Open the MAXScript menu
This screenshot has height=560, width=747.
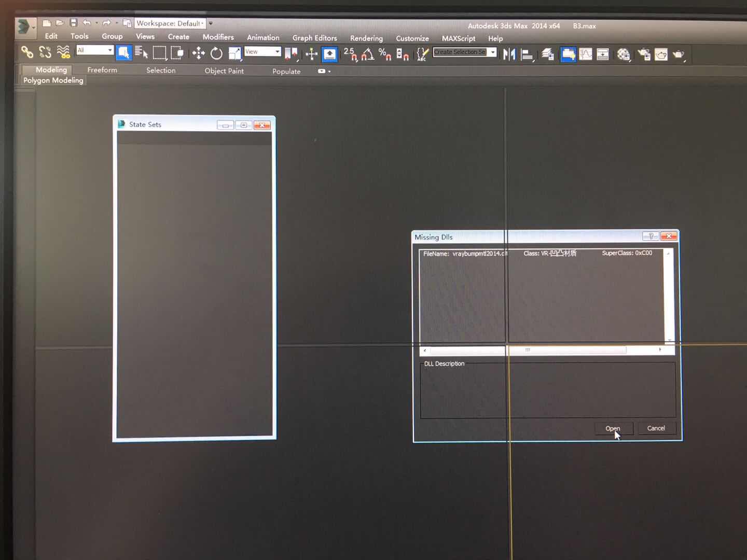(459, 38)
